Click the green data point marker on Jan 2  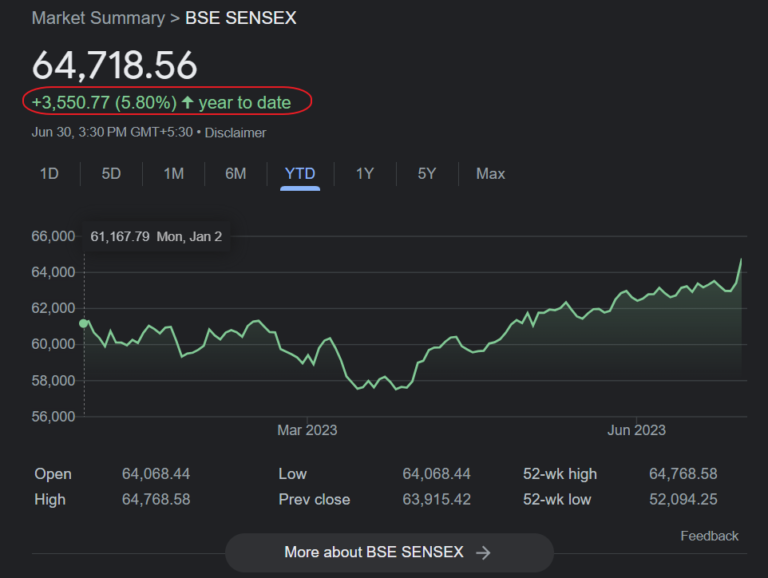click(84, 323)
